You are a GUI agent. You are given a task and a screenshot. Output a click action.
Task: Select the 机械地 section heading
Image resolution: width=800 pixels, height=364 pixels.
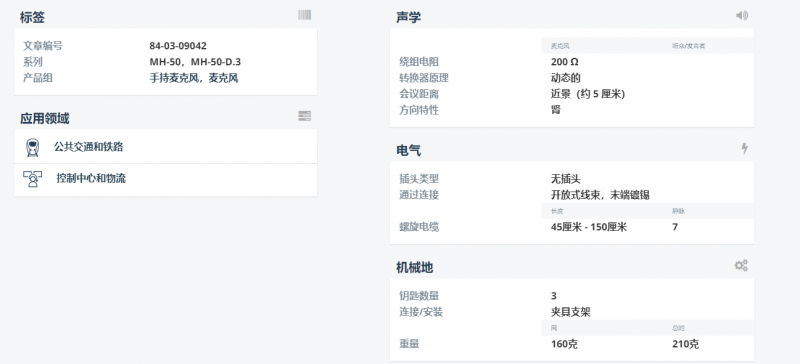pyautogui.click(x=414, y=268)
